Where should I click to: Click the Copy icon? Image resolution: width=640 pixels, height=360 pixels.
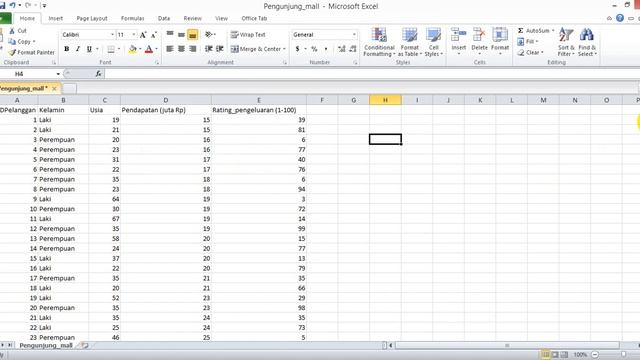(12, 42)
